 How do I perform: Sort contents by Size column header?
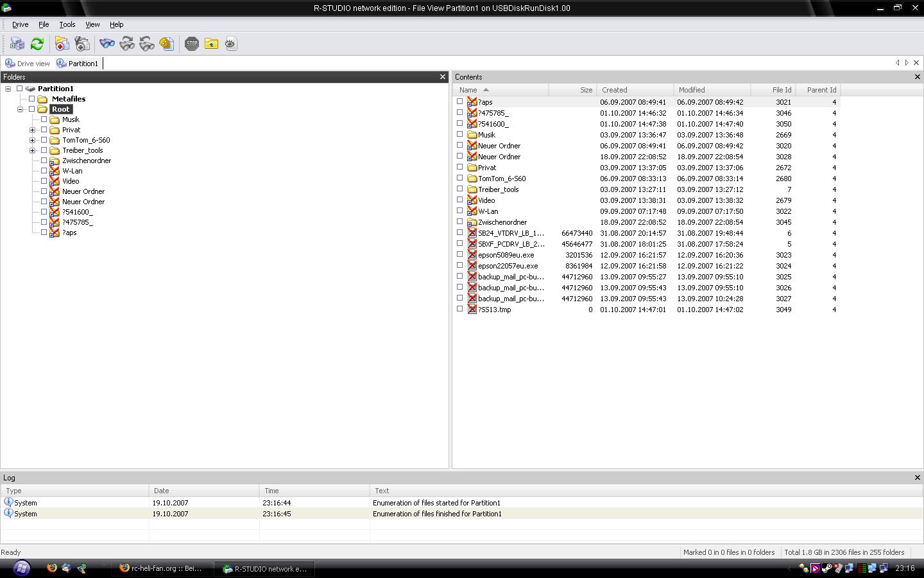point(585,90)
